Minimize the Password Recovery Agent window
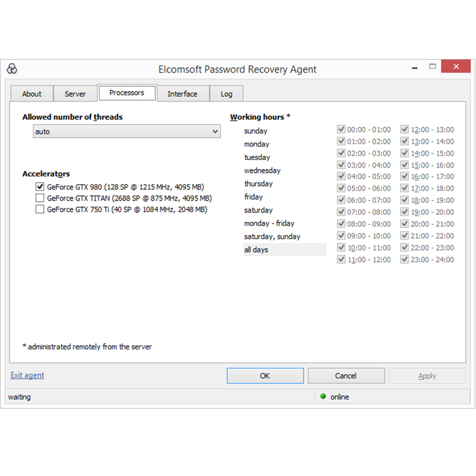This screenshot has height=476, width=476. click(x=414, y=68)
